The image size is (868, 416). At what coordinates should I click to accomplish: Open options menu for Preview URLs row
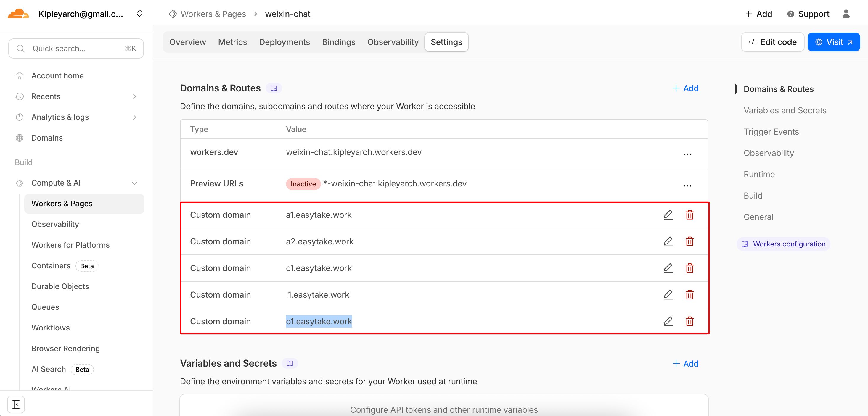coord(687,186)
